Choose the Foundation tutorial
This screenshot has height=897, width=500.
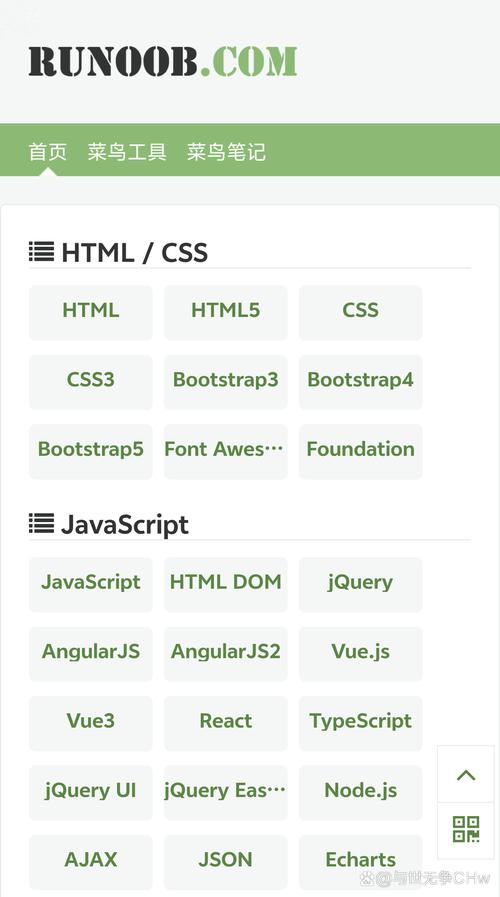360,451
